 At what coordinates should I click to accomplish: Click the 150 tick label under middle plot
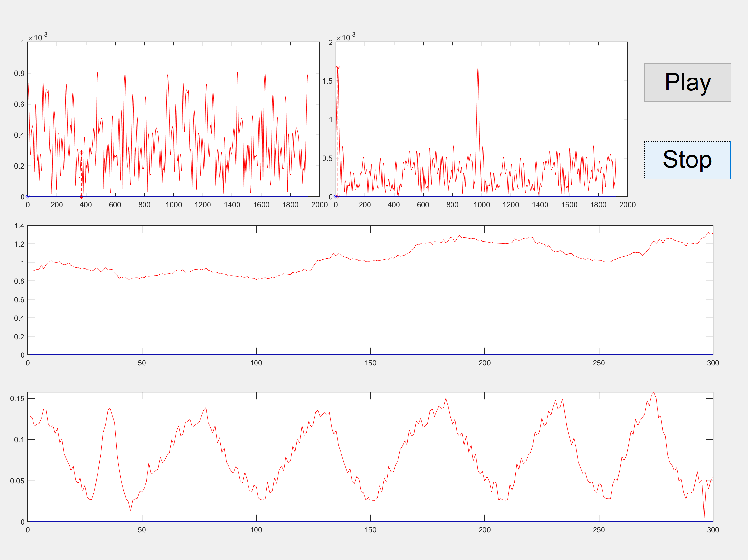click(x=370, y=363)
